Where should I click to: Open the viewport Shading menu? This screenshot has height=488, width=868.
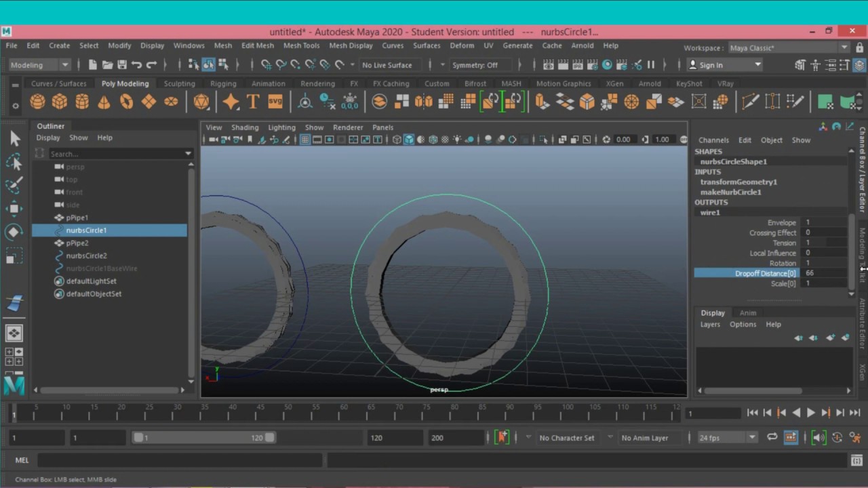(x=245, y=127)
